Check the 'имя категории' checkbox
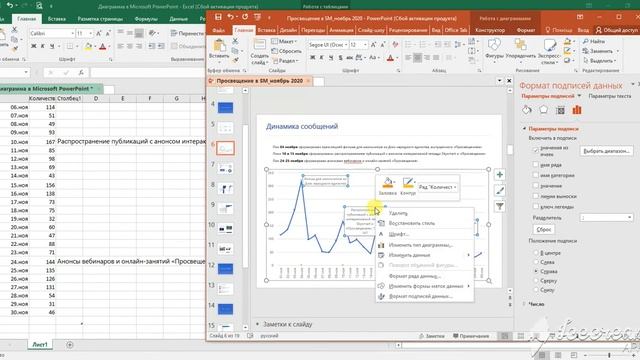The image size is (640, 360). [x=536, y=175]
